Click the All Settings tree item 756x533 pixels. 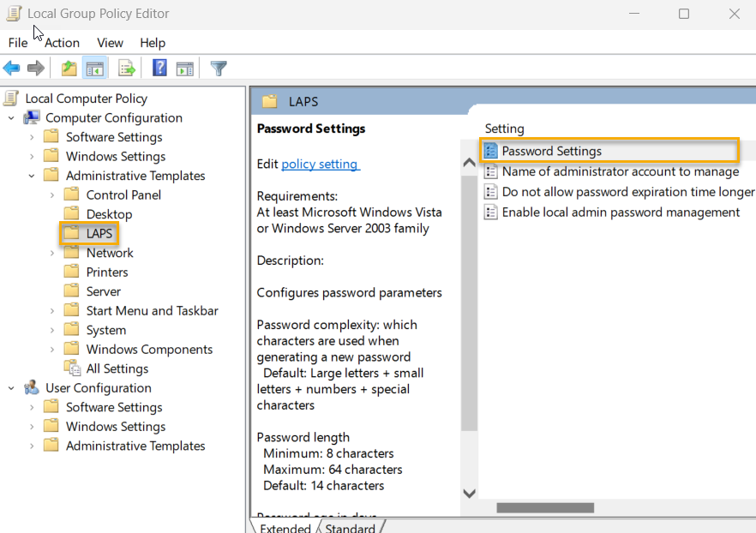(117, 368)
